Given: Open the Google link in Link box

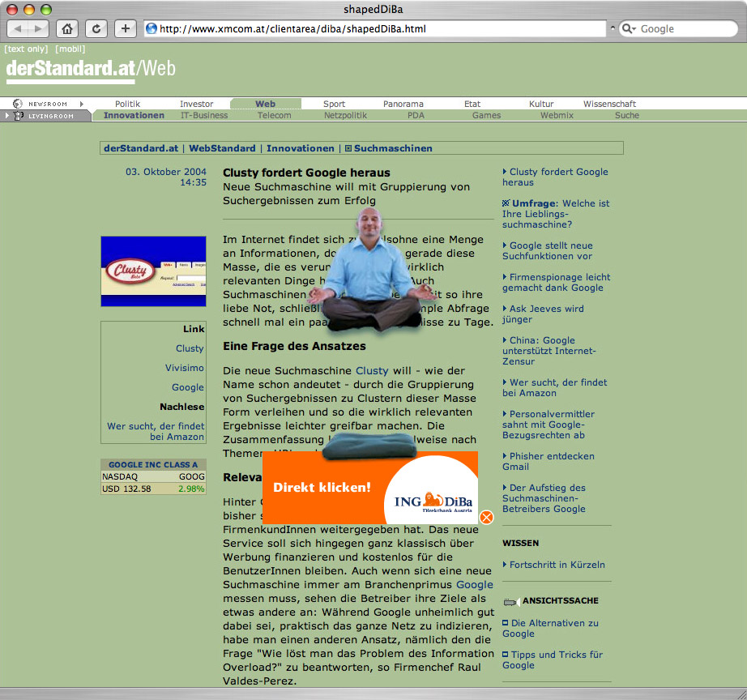Looking at the screenshot, I should (x=188, y=387).
